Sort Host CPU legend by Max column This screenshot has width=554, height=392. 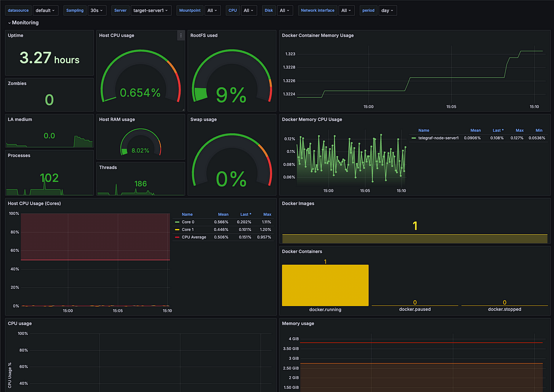267,214
